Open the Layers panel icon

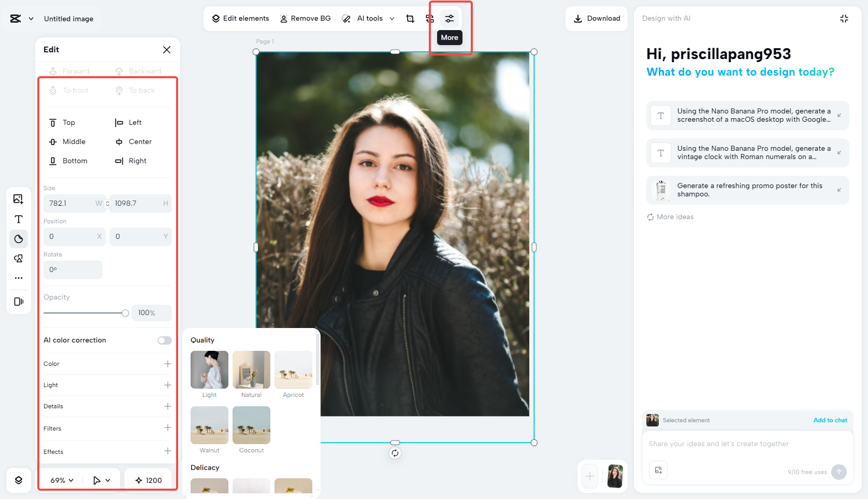tap(19, 480)
